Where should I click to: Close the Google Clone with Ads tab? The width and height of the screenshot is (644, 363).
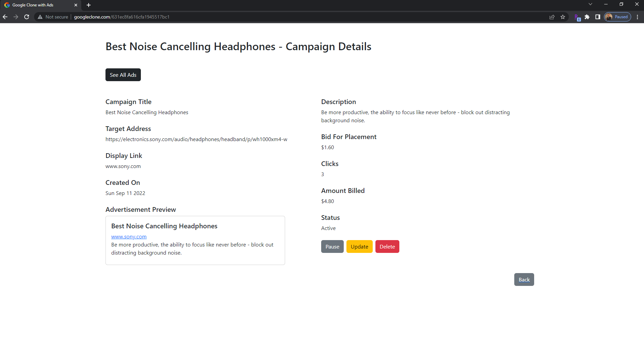click(x=76, y=5)
